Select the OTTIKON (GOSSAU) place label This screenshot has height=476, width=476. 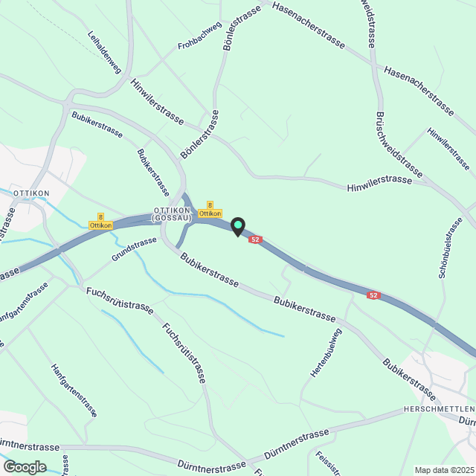pos(172,214)
